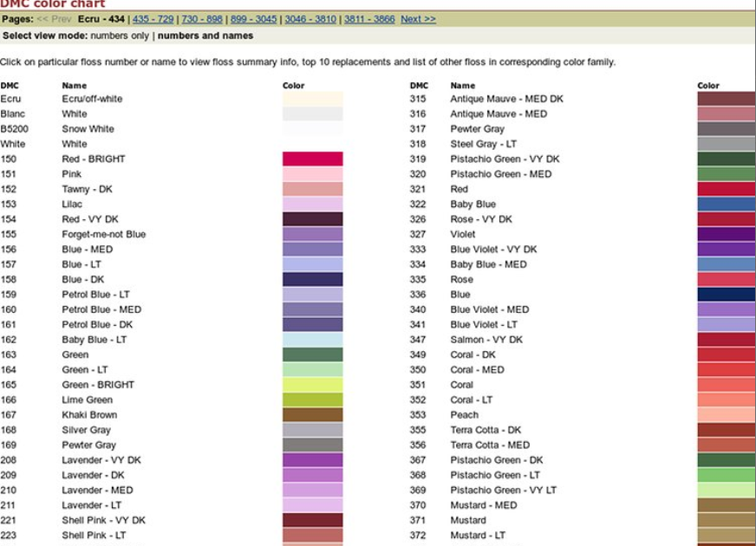Select Pistachio Green - VY DK name

coord(505,159)
